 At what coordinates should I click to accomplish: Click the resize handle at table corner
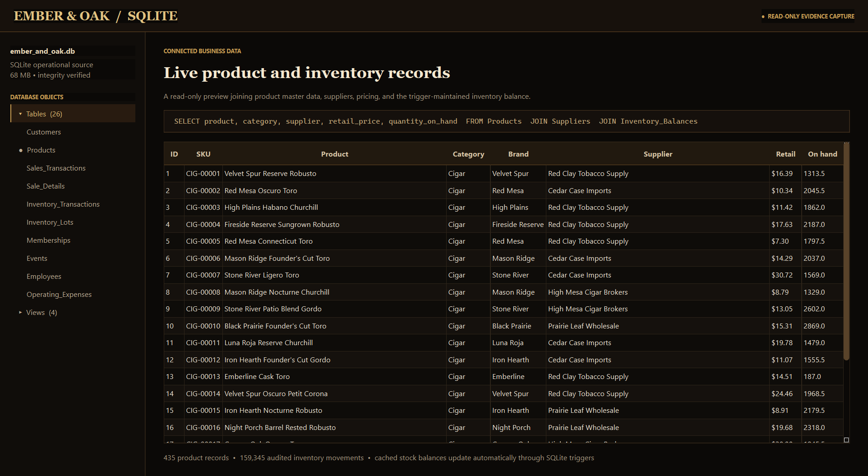click(x=846, y=440)
